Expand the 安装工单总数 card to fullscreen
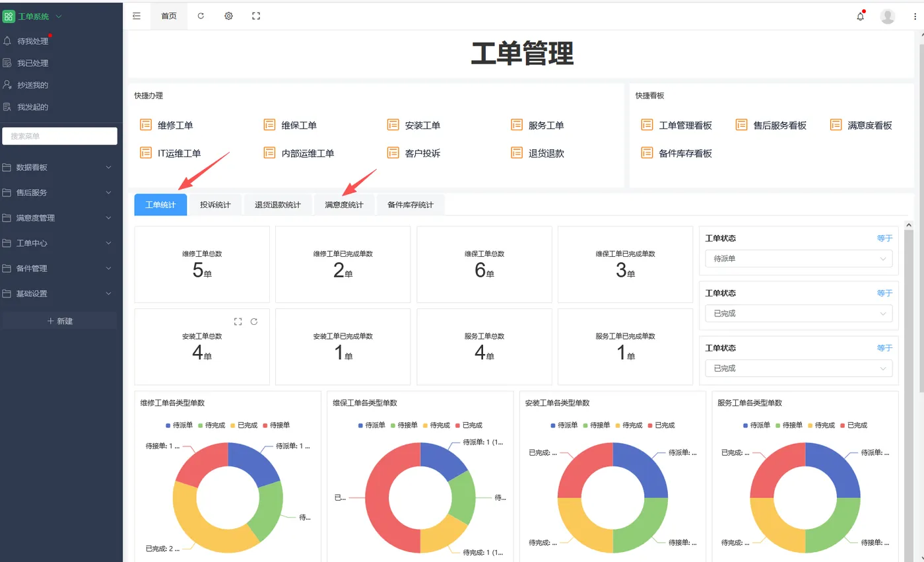The width and height of the screenshot is (924, 562). 238,322
